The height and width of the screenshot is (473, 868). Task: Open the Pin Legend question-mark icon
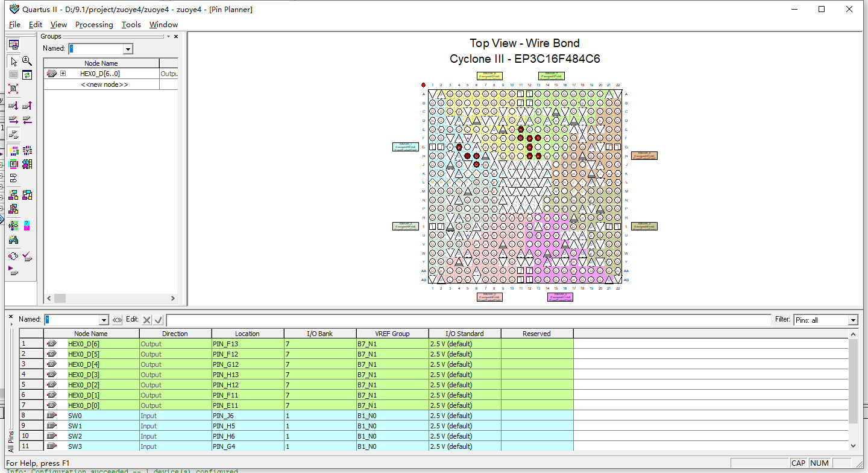[x=27, y=226]
